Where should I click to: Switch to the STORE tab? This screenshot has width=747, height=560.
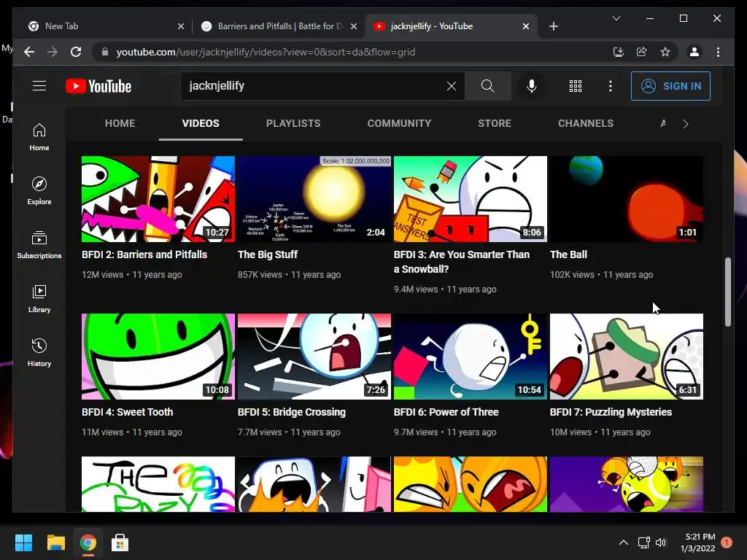click(x=495, y=123)
